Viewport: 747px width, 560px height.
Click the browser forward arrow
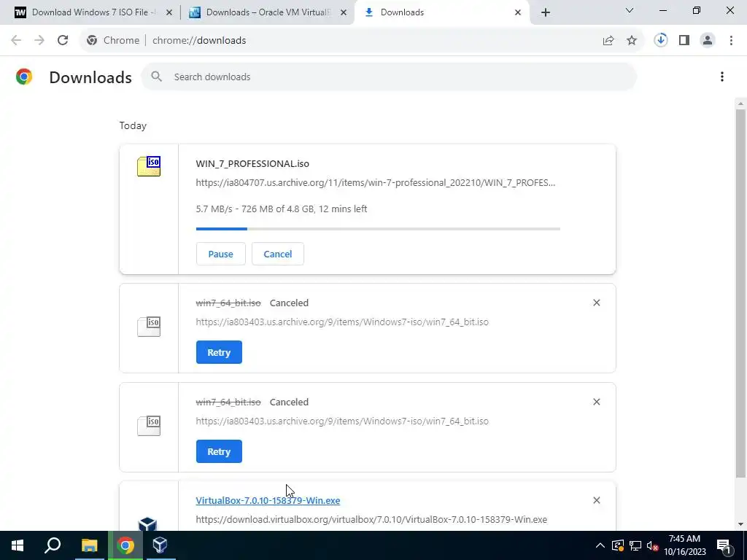click(x=39, y=41)
